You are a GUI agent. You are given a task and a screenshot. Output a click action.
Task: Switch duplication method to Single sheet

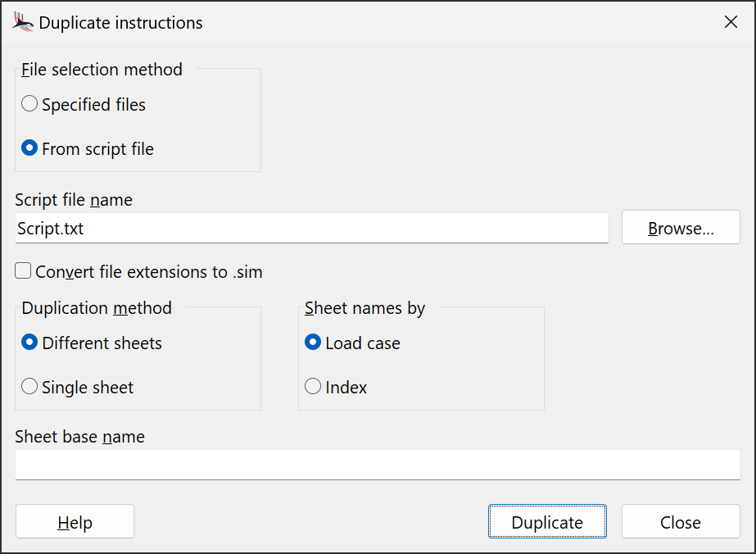(x=29, y=387)
